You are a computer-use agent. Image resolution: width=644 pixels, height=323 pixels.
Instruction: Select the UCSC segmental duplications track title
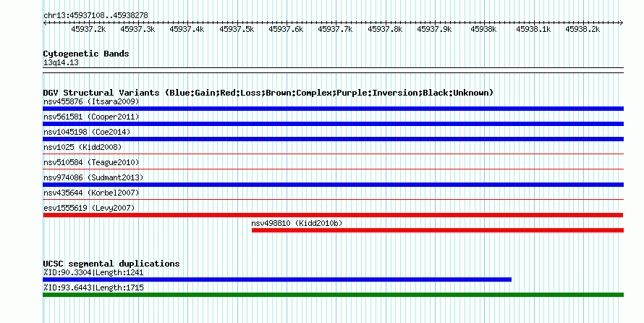(x=111, y=264)
